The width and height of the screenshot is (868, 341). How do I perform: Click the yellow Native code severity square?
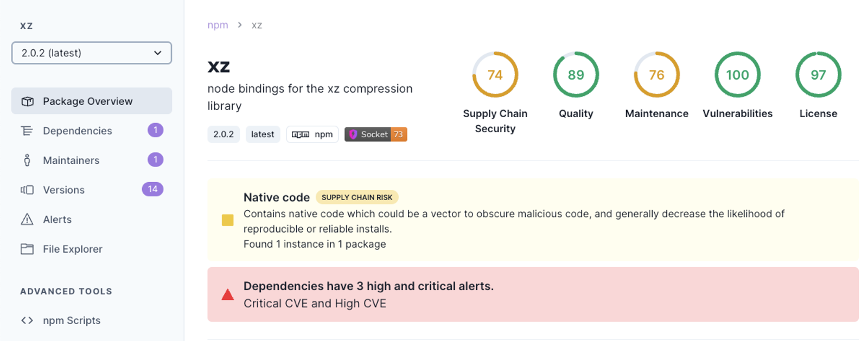pyautogui.click(x=228, y=220)
